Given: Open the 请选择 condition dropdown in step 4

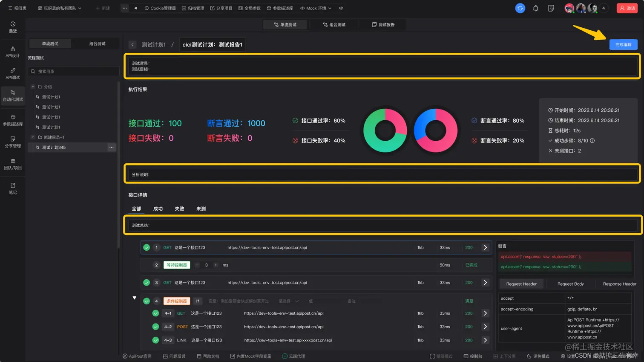Looking at the screenshot, I should coord(289,301).
